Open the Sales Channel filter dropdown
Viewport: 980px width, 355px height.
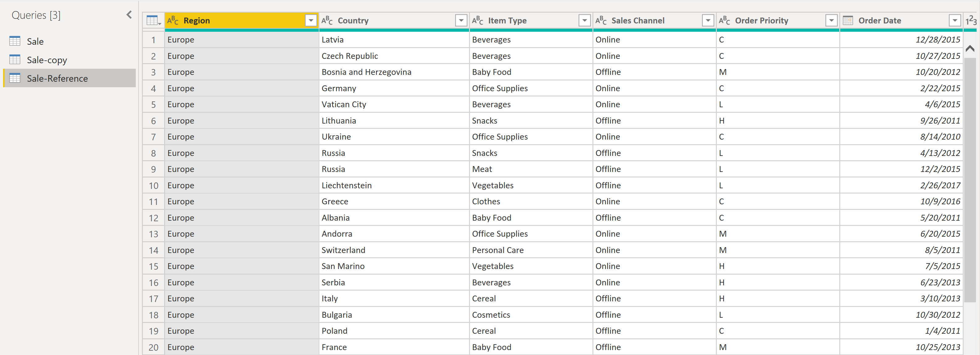tap(708, 21)
